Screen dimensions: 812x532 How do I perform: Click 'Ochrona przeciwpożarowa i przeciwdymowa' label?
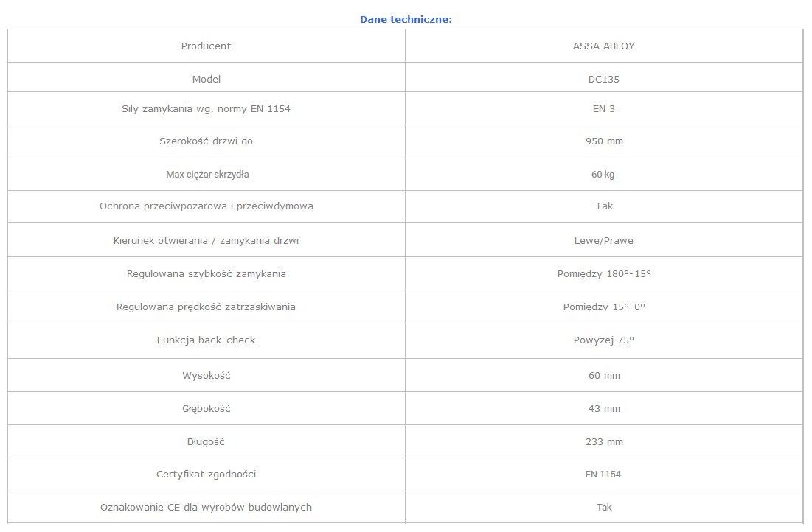pyautogui.click(x=206, y=206)
